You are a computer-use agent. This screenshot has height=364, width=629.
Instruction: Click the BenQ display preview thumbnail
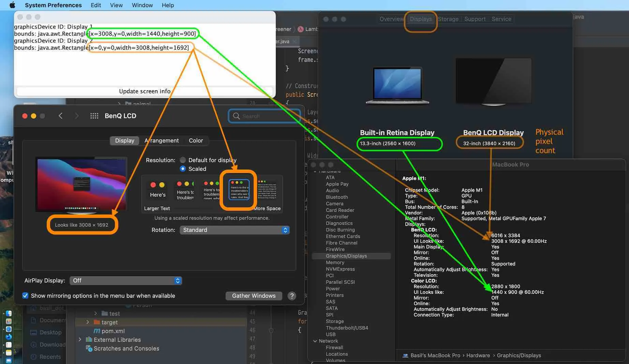(x=81, y=186)
